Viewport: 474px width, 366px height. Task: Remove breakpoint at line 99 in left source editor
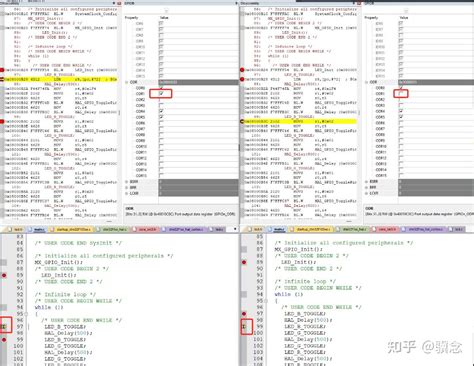click(4, 340)
